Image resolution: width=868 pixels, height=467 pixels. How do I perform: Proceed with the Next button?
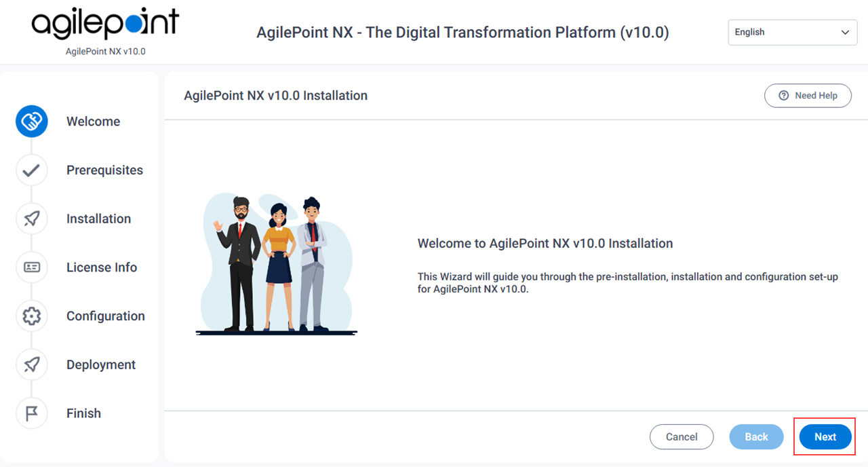(825, 436)
